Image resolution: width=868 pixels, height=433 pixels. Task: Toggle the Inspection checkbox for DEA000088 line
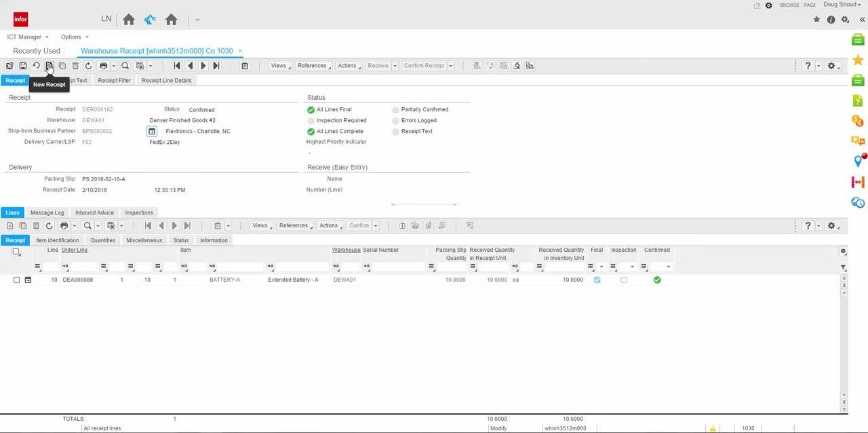click(624, 280)
